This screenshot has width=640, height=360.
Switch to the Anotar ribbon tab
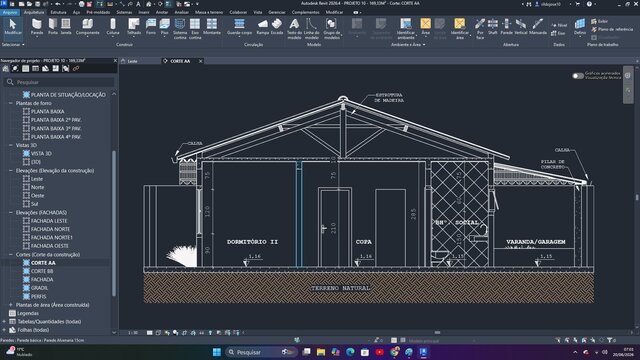(162, 12)
